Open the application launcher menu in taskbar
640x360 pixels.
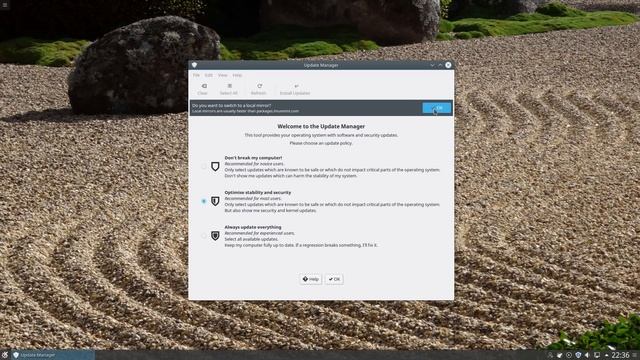(x=4, y=355)
